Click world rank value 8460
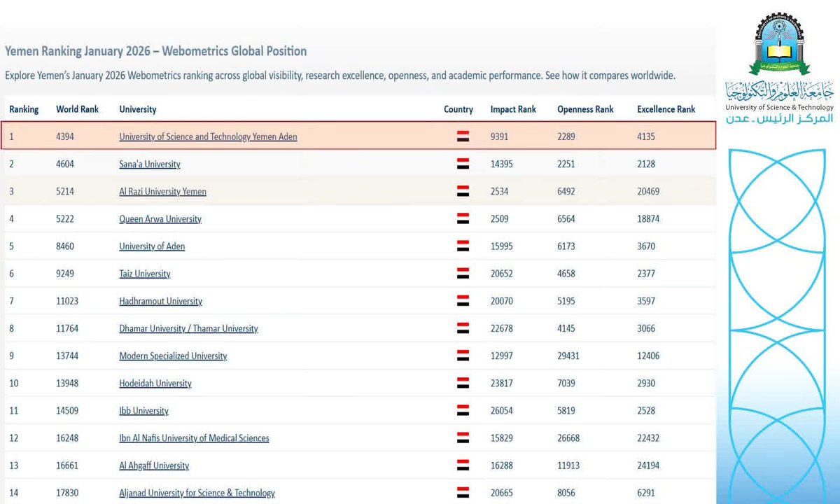Image resolution: width=840 pixels, height=504 pixels. [65, 246]
